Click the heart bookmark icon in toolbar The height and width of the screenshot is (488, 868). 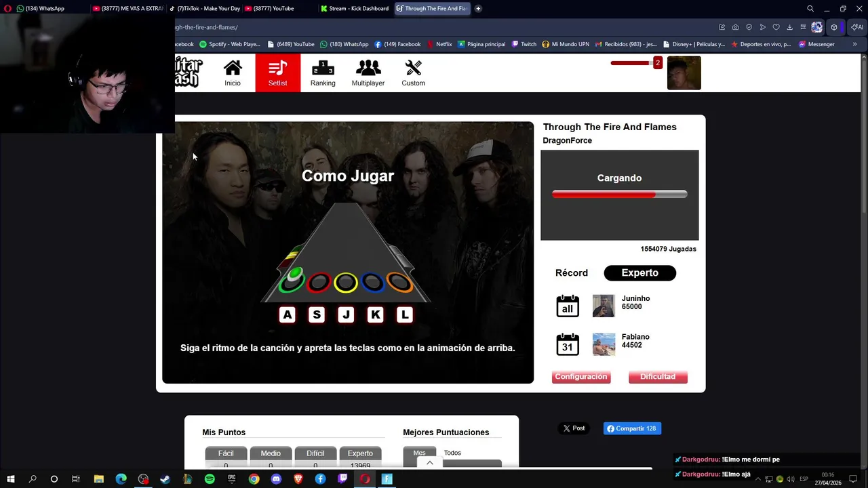pos(776,27)
